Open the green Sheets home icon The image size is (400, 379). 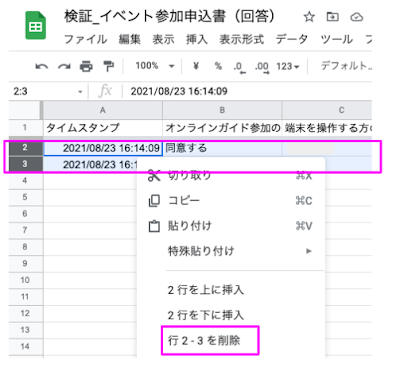pos(36,25)
